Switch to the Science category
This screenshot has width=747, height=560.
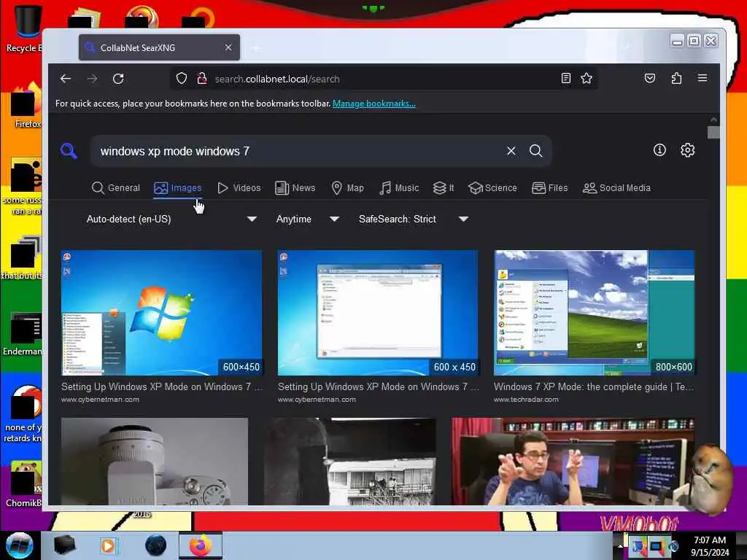tap(492, 187)
